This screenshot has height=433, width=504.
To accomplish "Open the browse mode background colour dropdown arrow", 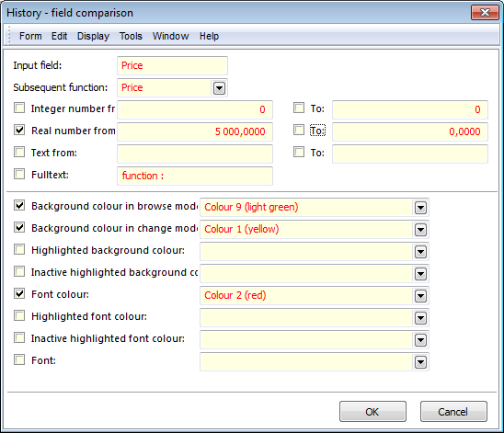I will pos(420,208).
